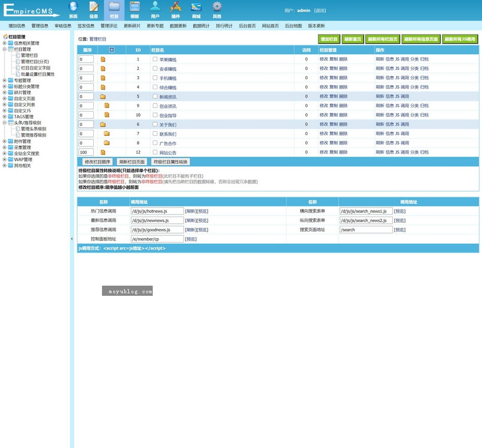482x448 pixels.
Task: Click the folder icon for 联系我们 row
Action: tap(107, 133)
